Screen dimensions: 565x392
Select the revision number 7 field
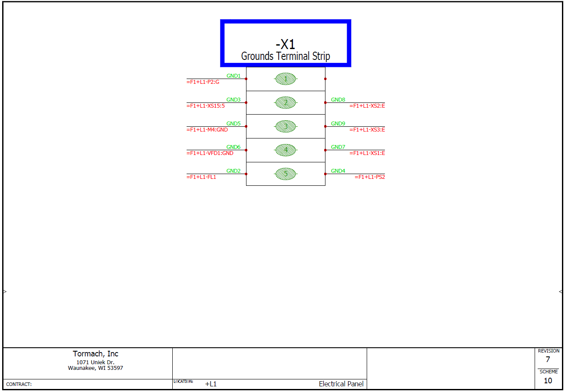tap(548, 359)
